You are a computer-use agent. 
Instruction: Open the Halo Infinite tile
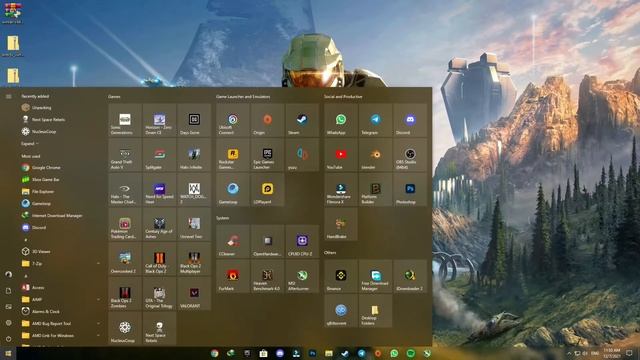[x=194, y=155]
